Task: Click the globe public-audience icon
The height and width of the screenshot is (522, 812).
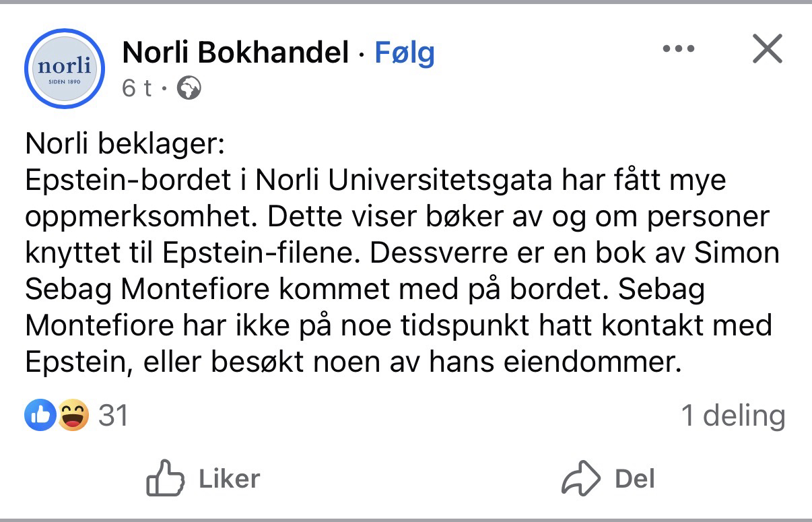Action: [189, 88]
